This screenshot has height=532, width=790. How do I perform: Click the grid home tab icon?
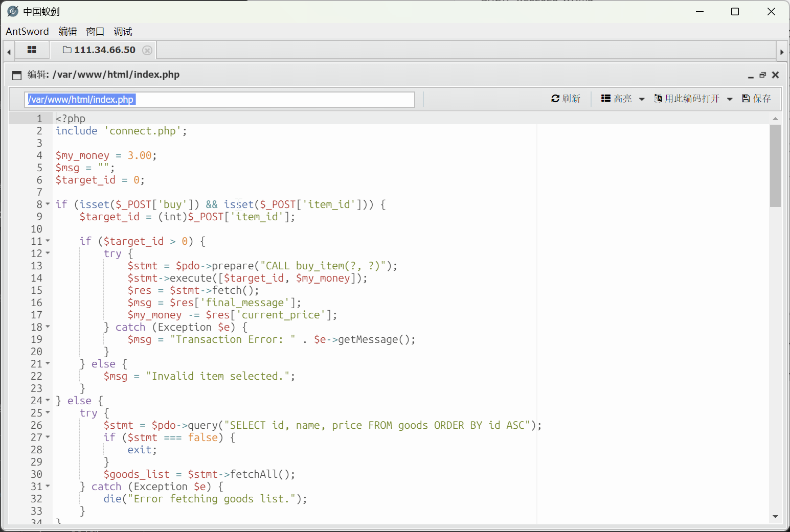[x=32, y=50]
